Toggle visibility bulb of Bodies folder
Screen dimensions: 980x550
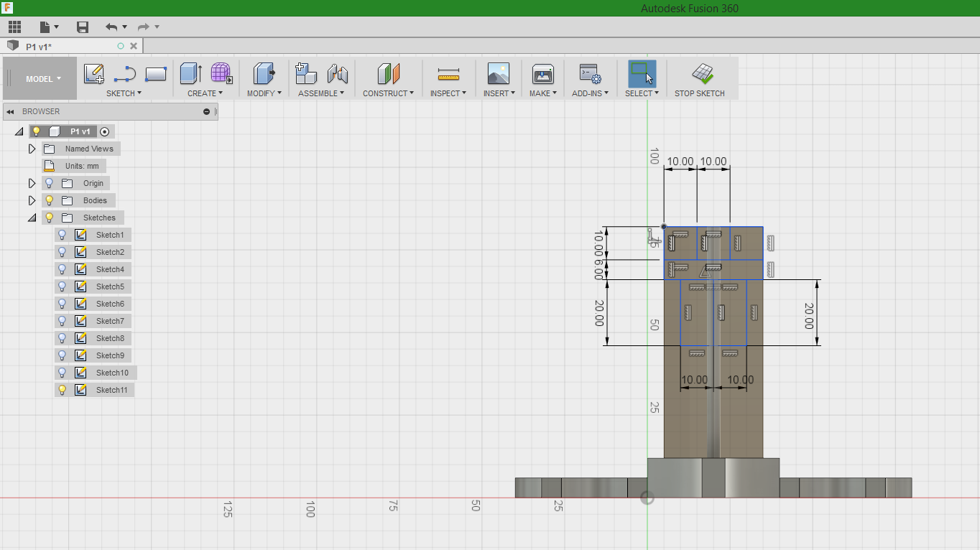(49, 200)
